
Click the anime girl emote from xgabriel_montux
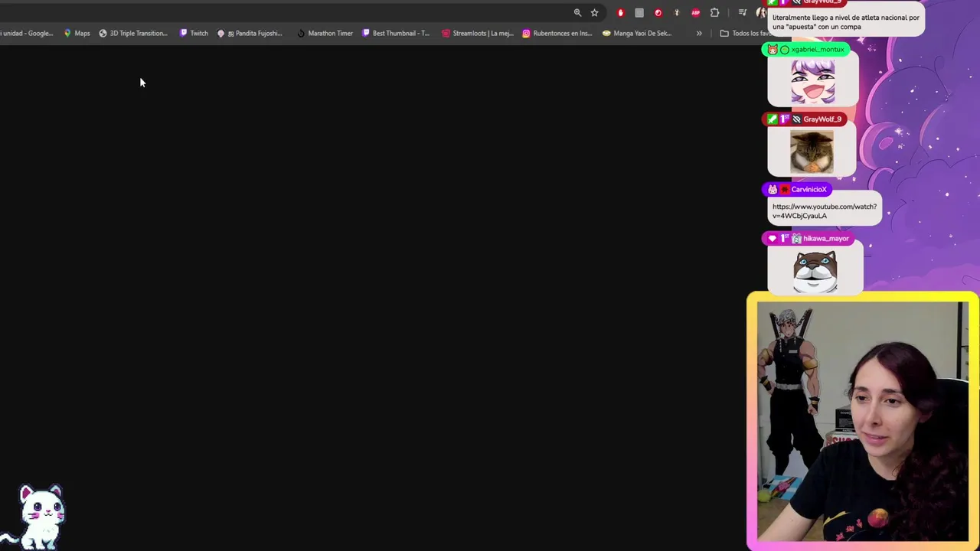pos(812,82)
